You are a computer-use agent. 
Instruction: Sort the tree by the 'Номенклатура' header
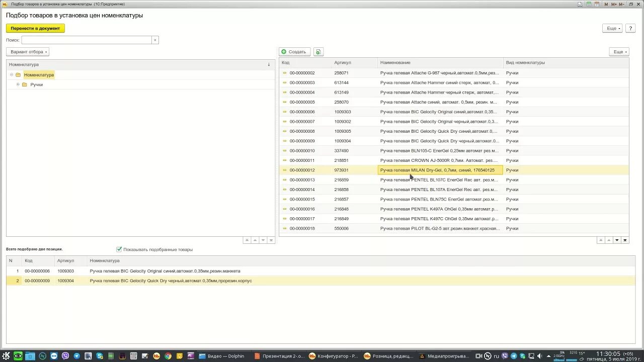[x=140, y=64]
